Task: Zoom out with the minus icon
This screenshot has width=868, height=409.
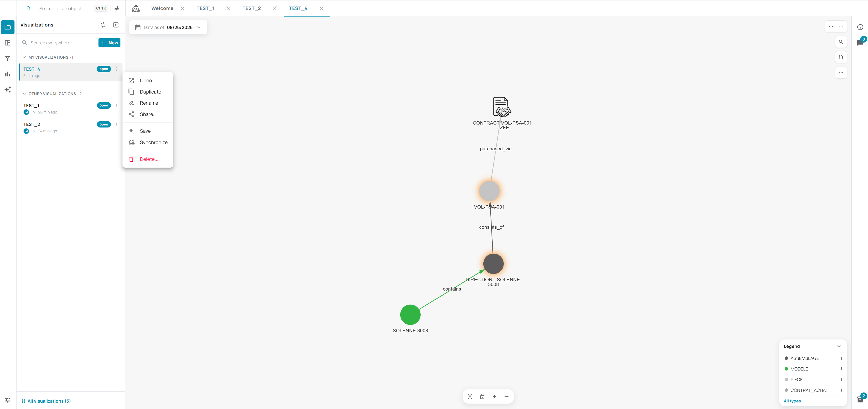Action: (506, 397)
